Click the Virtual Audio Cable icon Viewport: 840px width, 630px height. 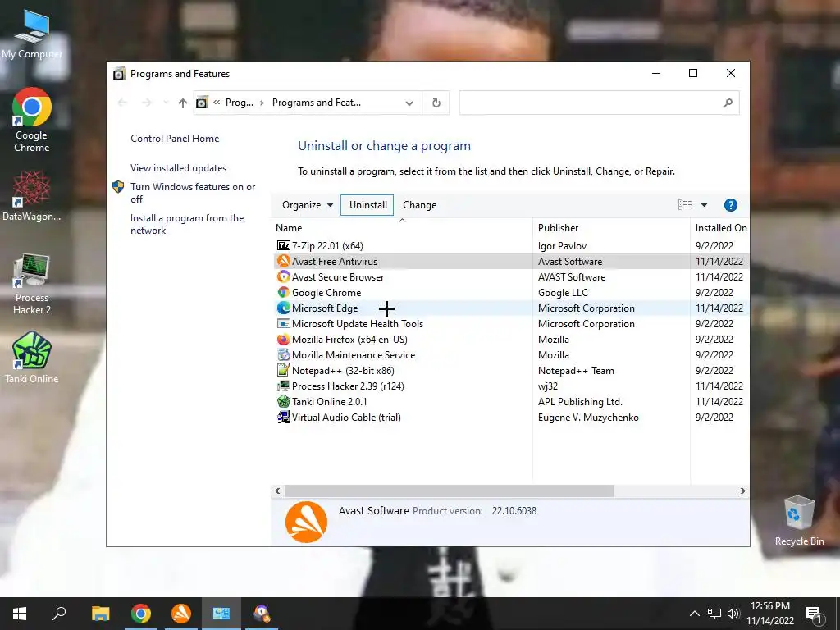click(283, 417)
